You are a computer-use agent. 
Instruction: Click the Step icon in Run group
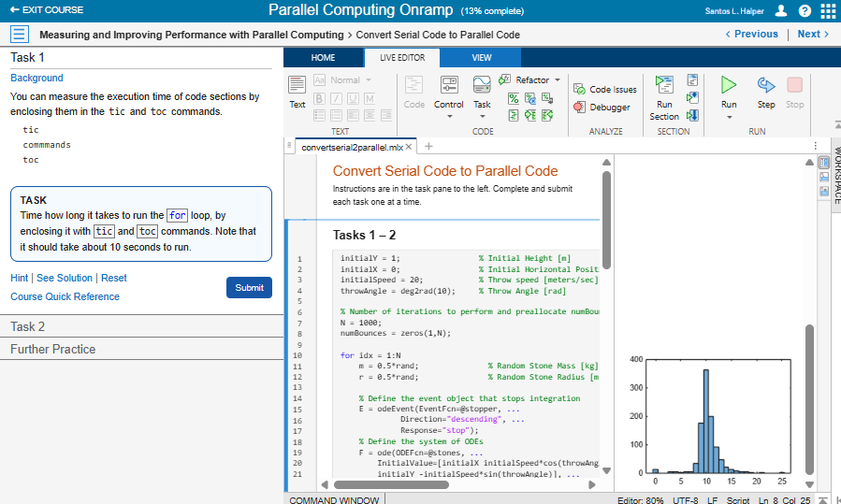pos(766,85)
